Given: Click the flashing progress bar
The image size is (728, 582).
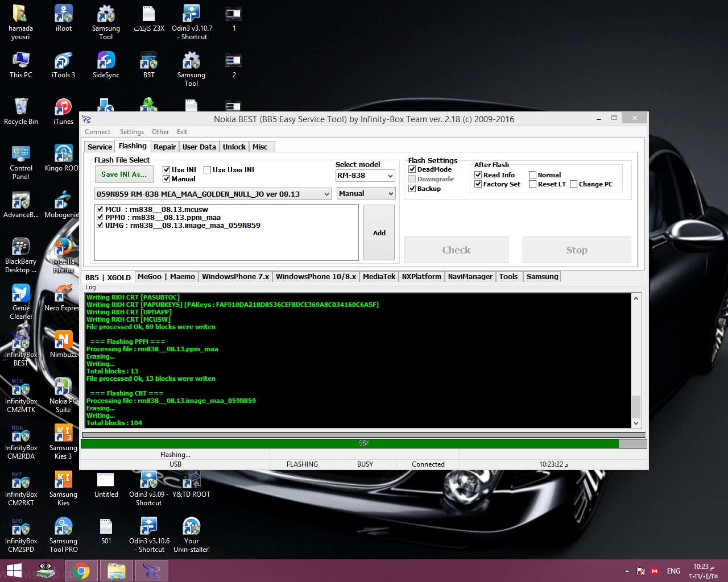Looking at the screenshot, I should point(363,443).
